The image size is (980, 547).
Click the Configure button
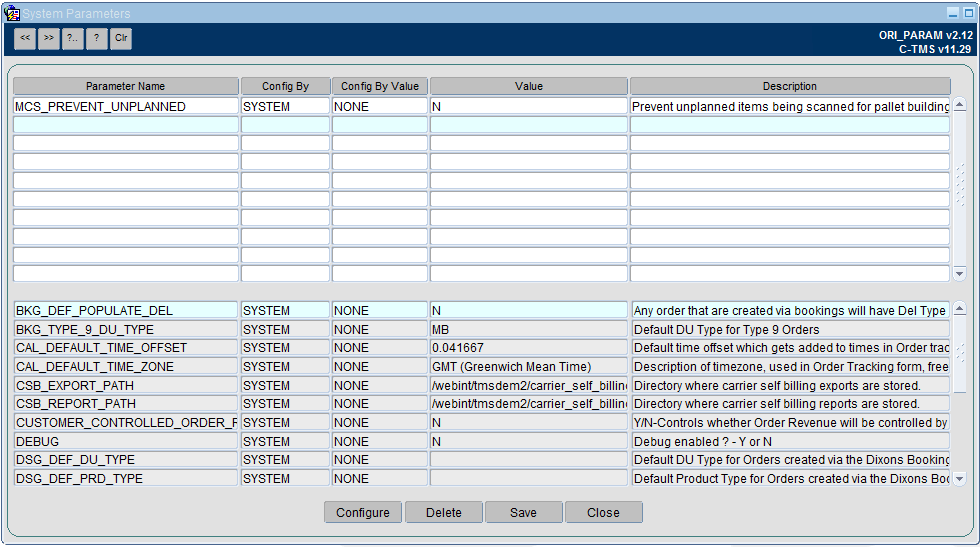tap(362, 512)
